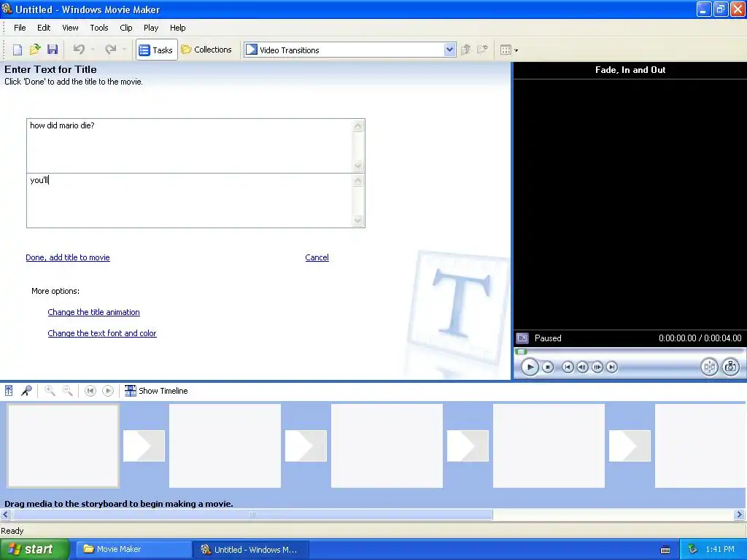Open the Views grid dropdown button
Screen dimensions: 747x560
pyautogui.click(x=508, y=50)
